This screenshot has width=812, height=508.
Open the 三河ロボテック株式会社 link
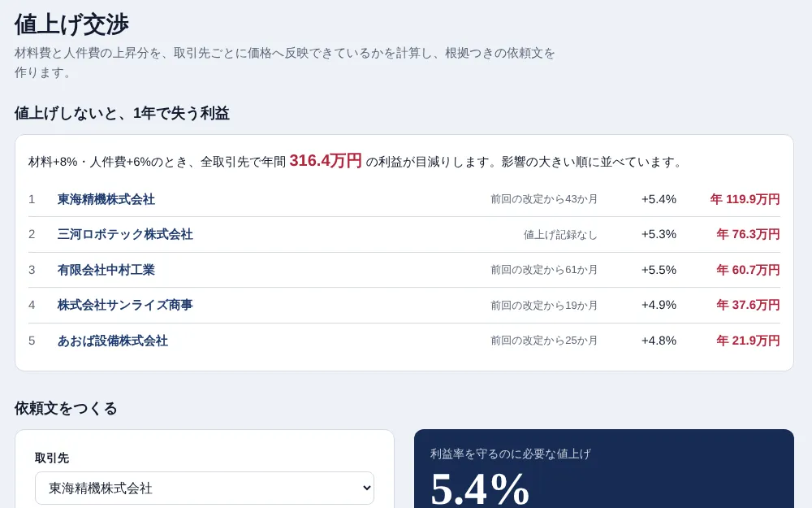tap(125, 234)
